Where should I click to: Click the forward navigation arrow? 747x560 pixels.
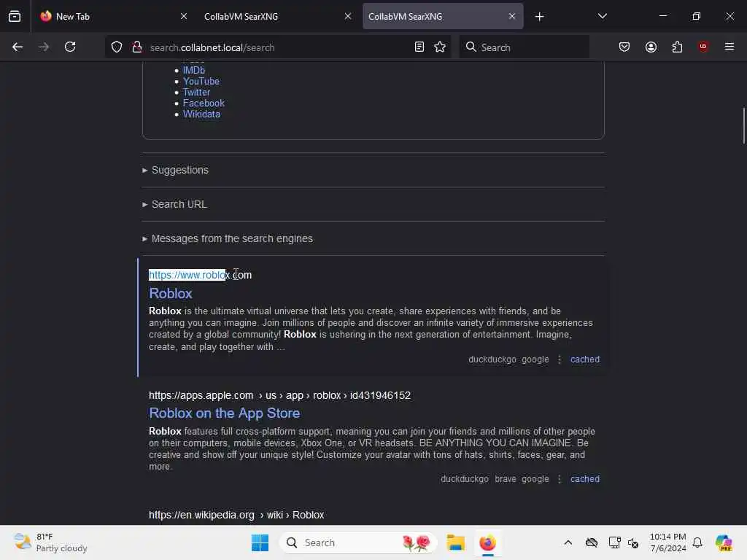44,47
